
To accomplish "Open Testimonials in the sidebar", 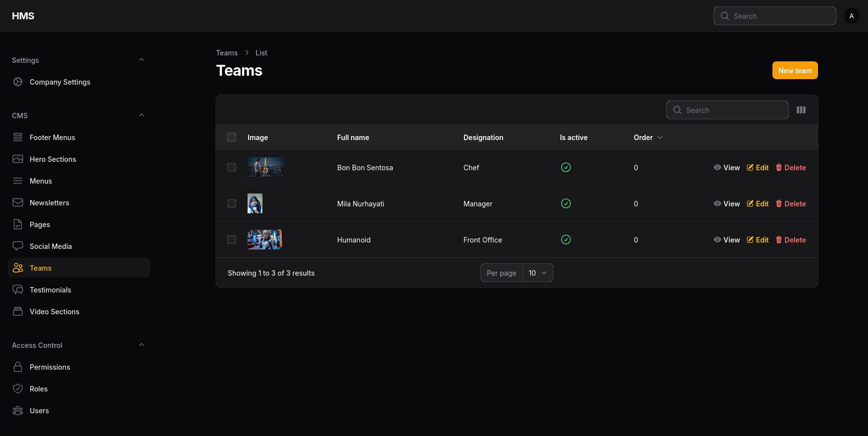I will 51,290.
